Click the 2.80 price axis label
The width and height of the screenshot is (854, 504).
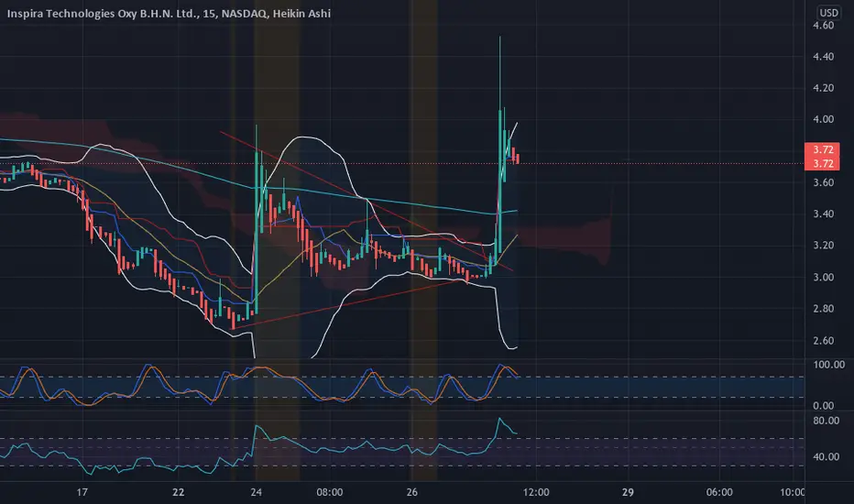pos(823,309)
